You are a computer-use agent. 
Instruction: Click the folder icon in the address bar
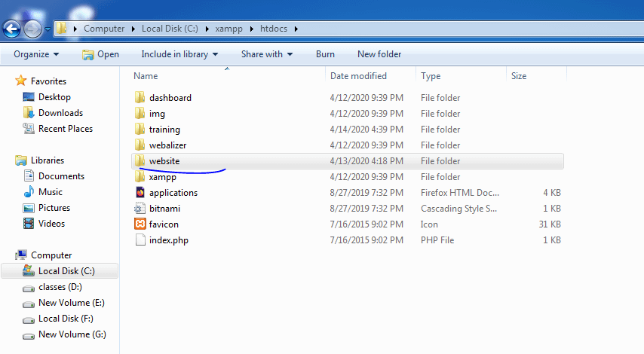61,29
